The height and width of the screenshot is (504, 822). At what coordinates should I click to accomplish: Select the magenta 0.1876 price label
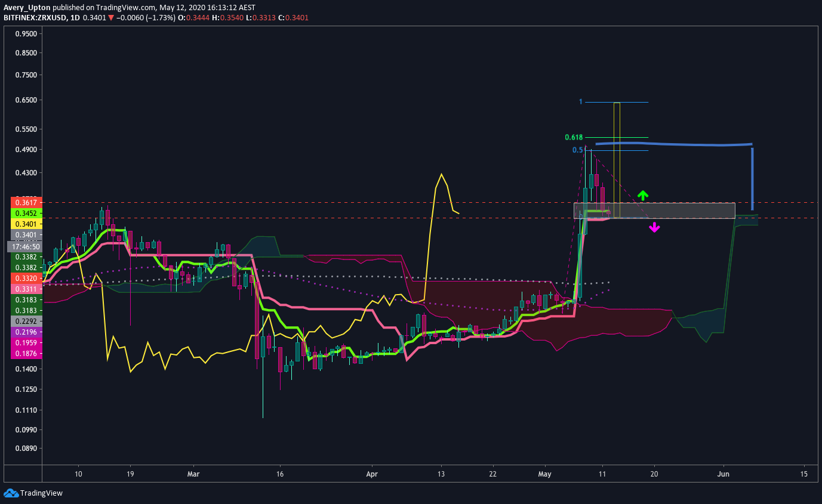26,354
